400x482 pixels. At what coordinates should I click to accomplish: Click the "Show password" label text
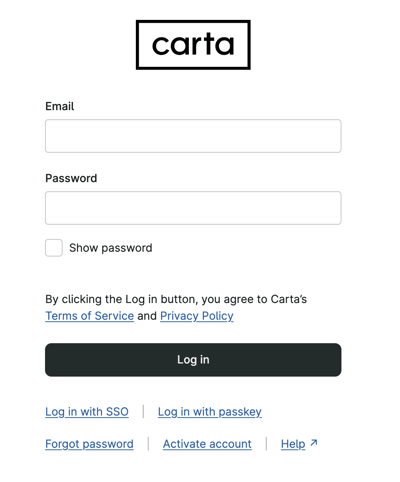(x=111, y=248)
